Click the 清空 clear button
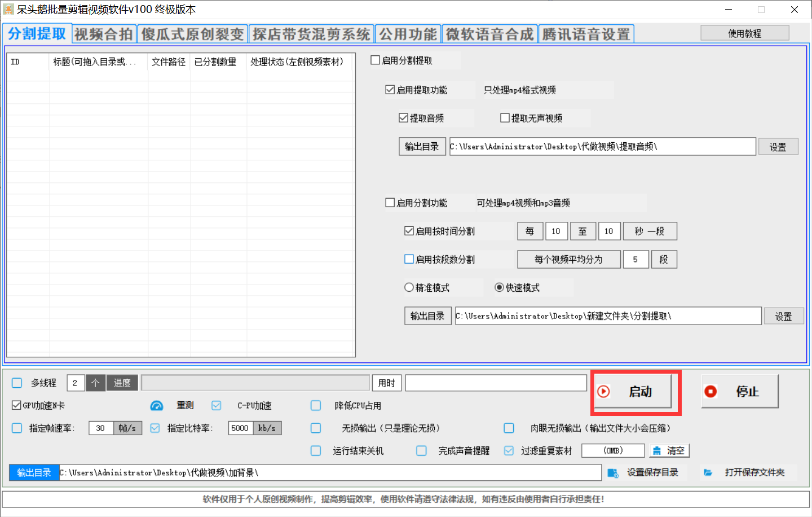 (670, 450)
